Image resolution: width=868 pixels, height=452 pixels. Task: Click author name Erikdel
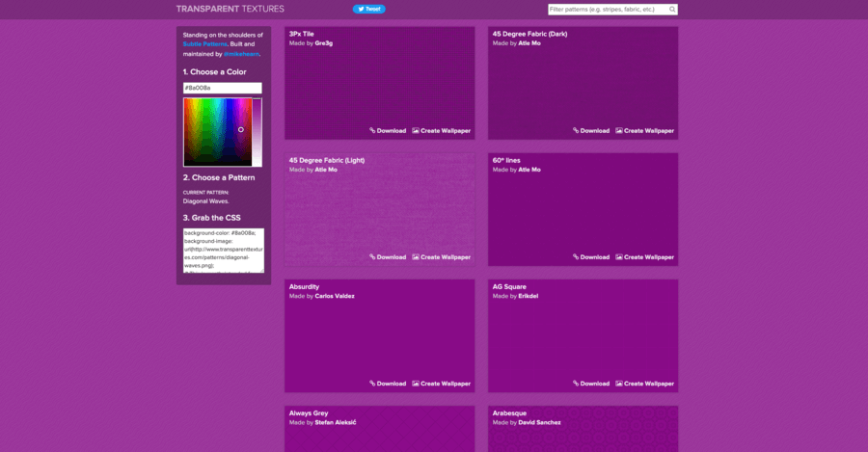(529, 296)
